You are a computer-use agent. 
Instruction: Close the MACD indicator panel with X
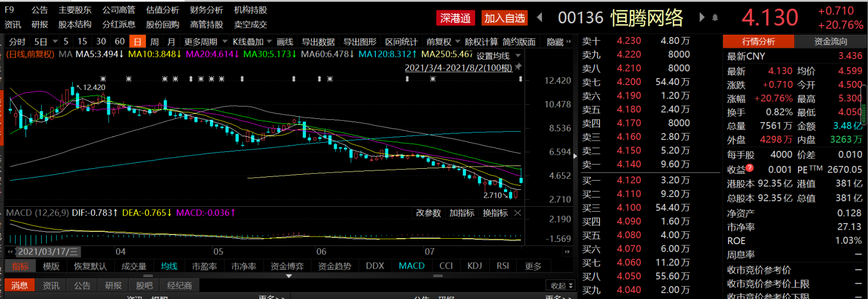[x=518, y=213]
